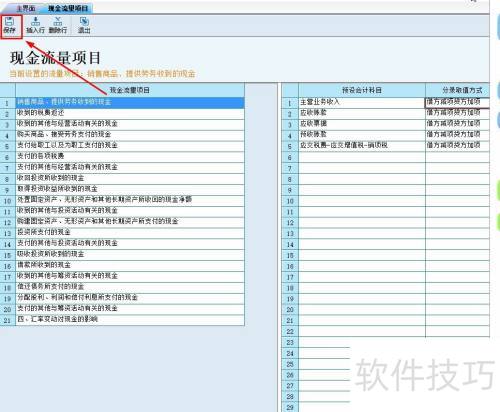Switch to the 主界面 tab
The height and width of the screenshot is (412, 500).
(x=26, y=8)
